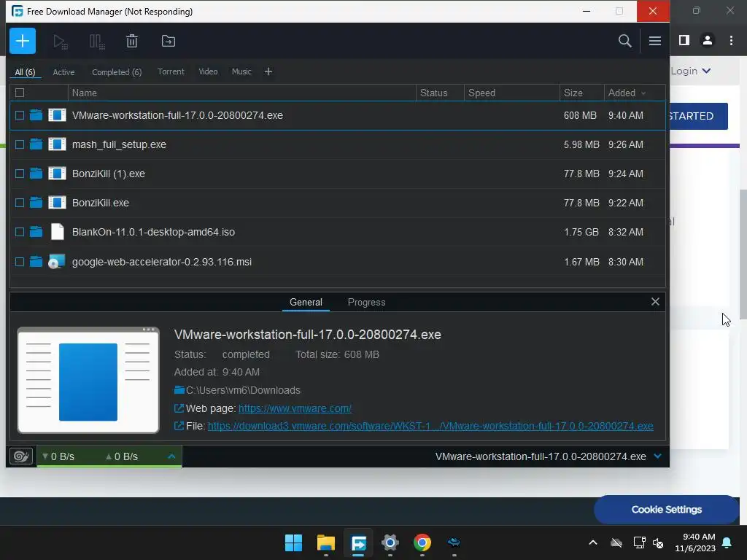Move selected download to folder icon
The image size is (747, 560).
pos(169,41)
